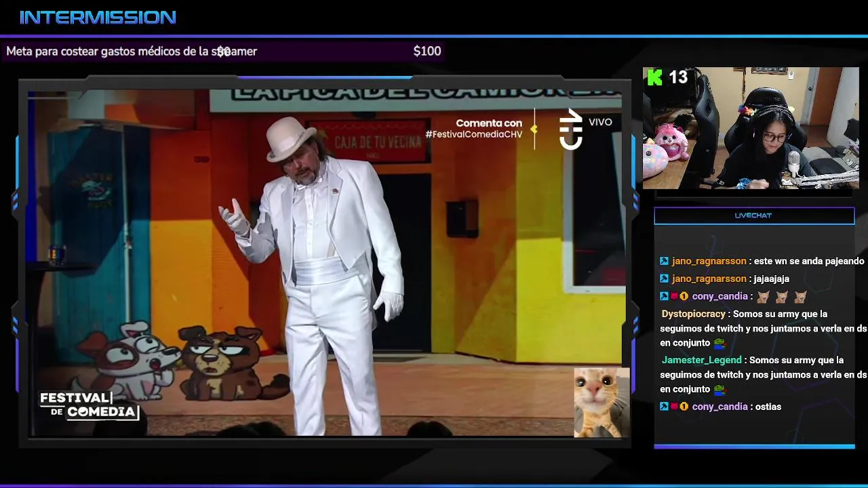Image resolution: width=868 pixels, height=488 pixels.
Task: Click the donation goal label "Meta para costear gastos médicos"
Action: (x=132, y=51)
